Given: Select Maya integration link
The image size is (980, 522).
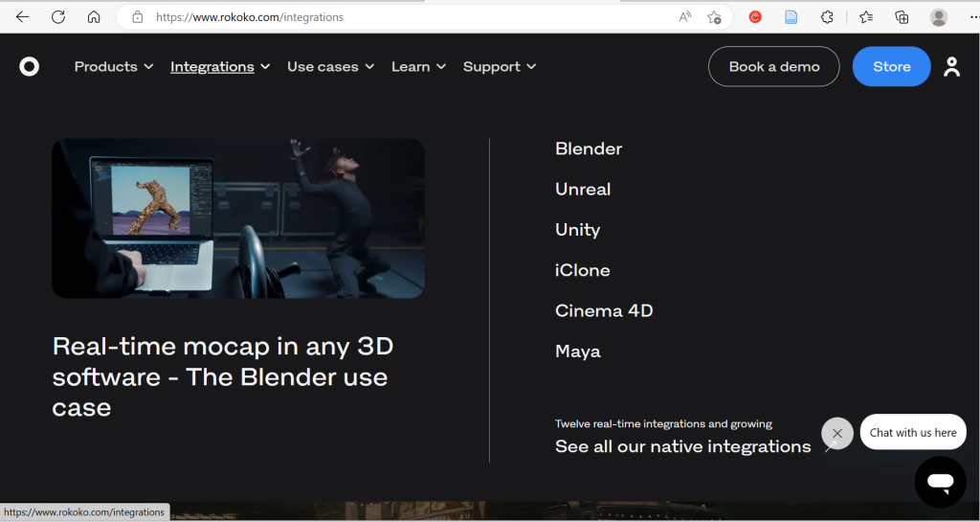Looking at the screenshot, I should (577, 352).
